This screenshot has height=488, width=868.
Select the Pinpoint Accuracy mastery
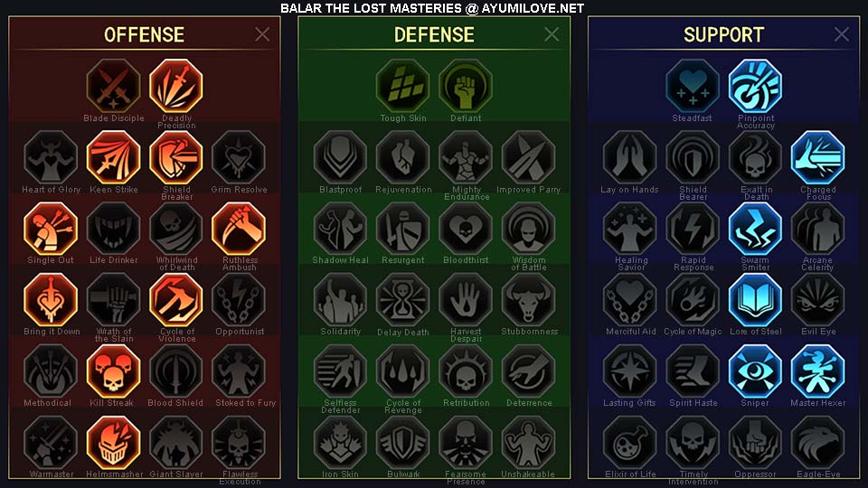[x=755, y=87]
